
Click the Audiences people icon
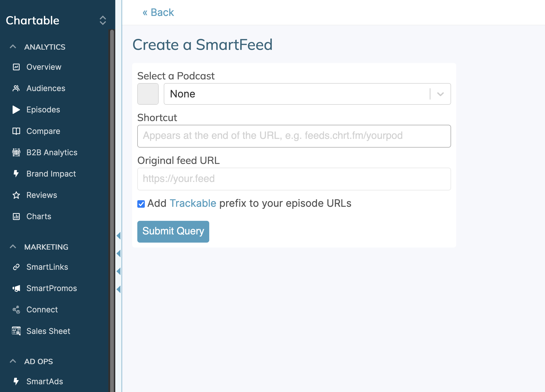[x=16, y=88]
